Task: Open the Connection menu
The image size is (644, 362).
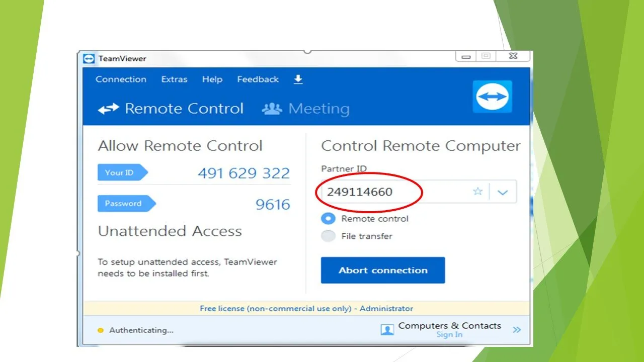Action: click(121, 79)
